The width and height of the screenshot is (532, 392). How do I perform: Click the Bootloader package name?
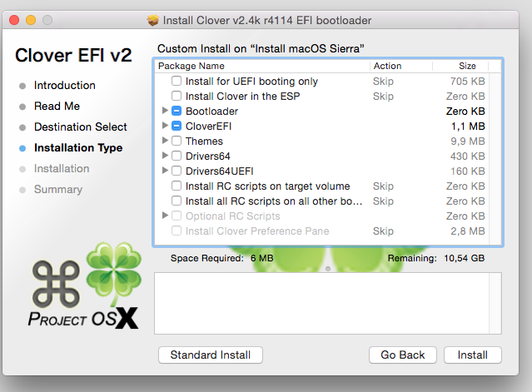coord(211,112)
